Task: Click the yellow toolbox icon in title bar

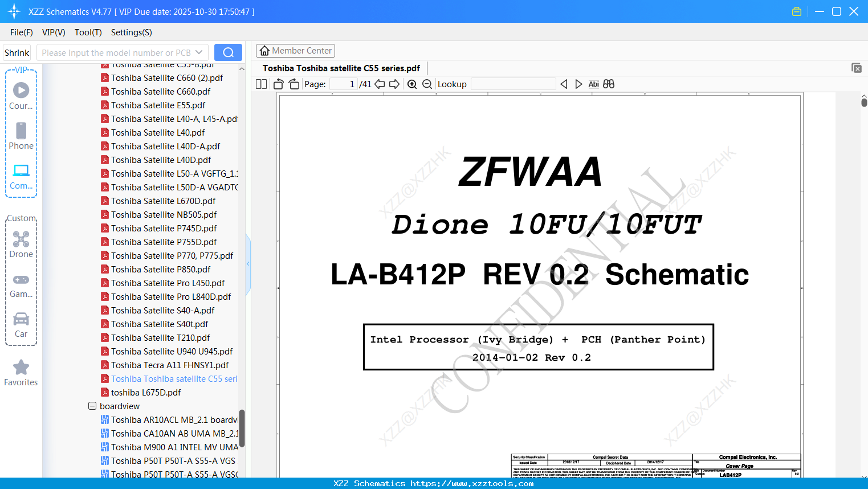Action: [797, 11]
